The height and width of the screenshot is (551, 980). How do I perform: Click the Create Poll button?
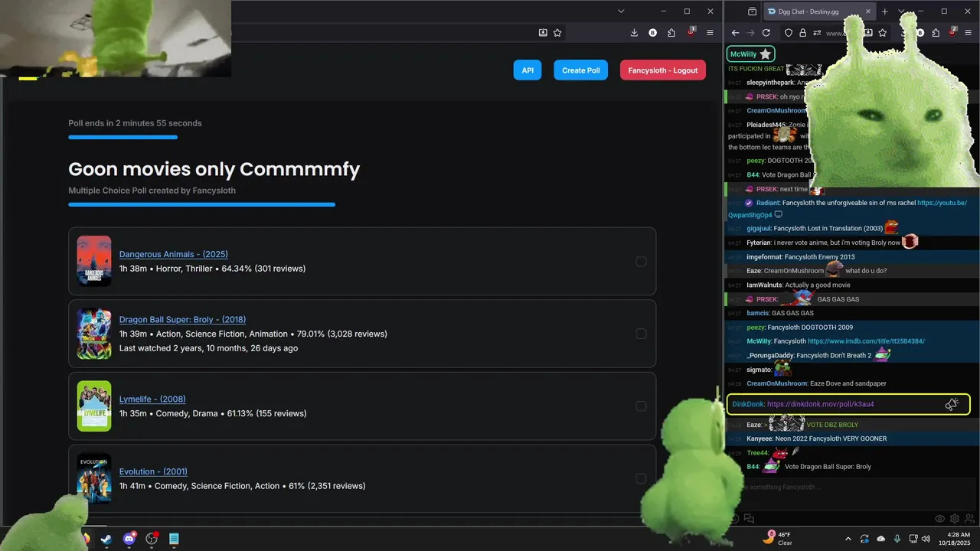pyautogui.click(x=581, y=70)
